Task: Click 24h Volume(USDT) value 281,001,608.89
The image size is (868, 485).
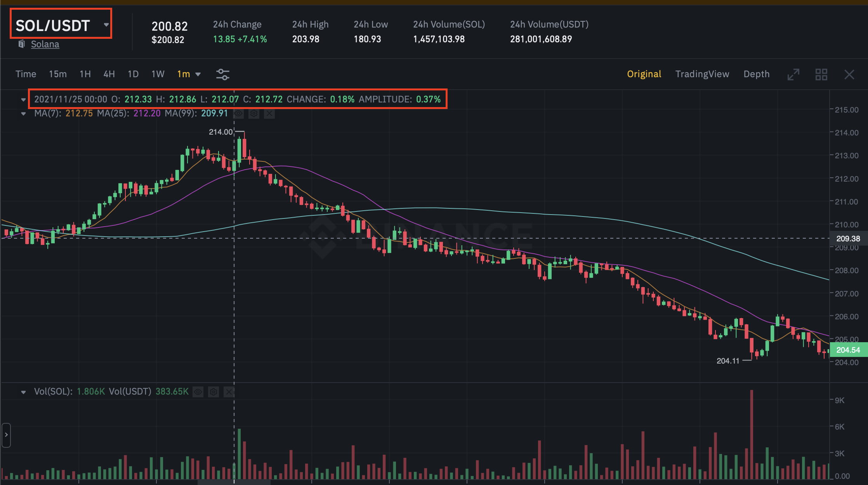Action: pos(541,39)
